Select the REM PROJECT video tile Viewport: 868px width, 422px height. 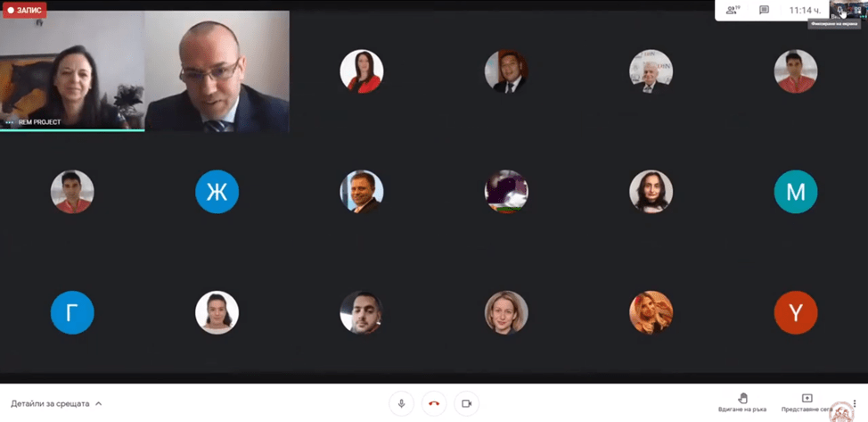coord(72,70)
